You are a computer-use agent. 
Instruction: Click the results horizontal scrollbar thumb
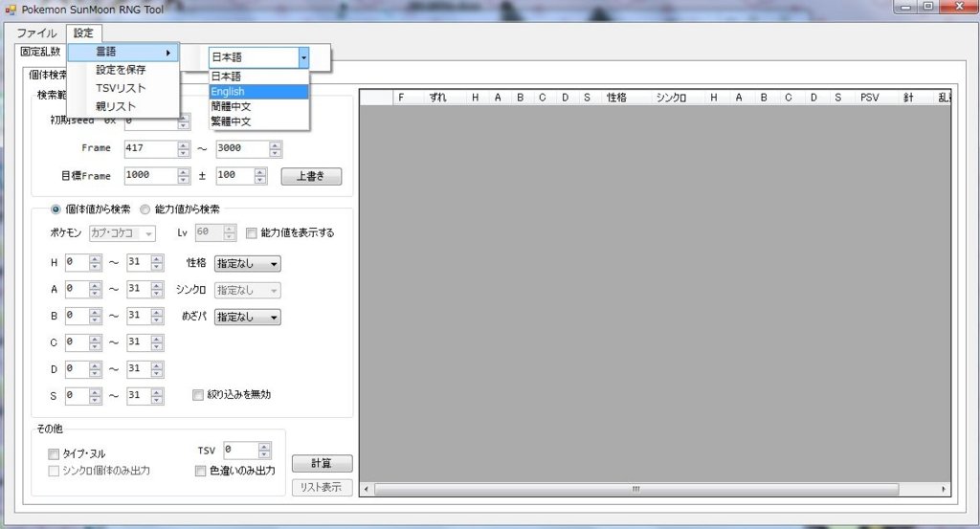(635, 489)
